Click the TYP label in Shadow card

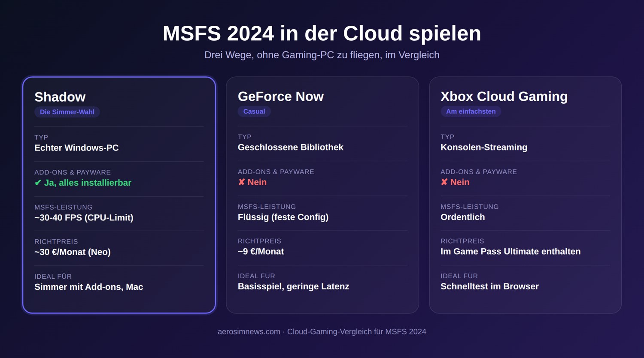tap(41, 138)
